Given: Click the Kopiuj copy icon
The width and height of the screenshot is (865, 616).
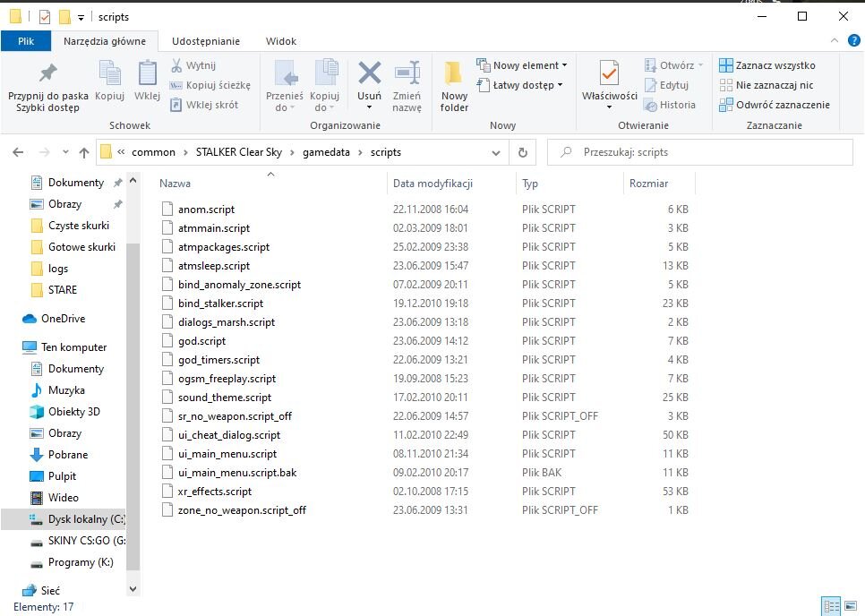Looking at the screenshot, I should [109, 75].
